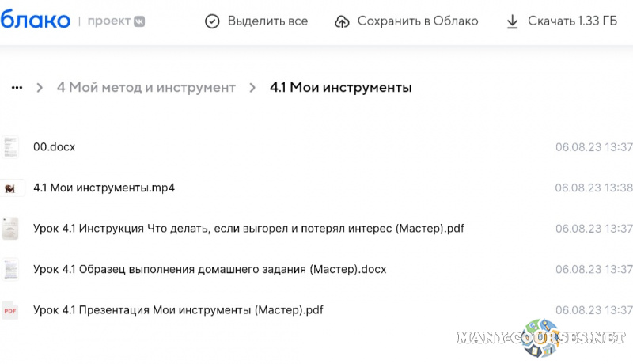Viewport: 633px width, 364px height.
Task: Click the Select All checkmark icon
Action: point(211,21)
